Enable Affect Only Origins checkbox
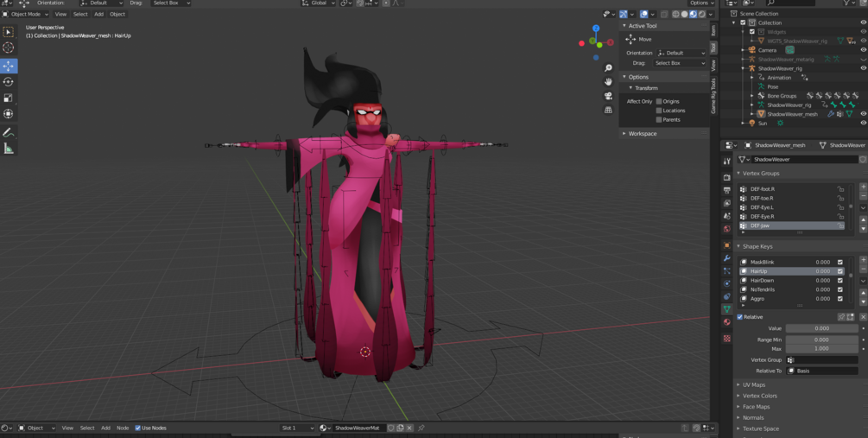The width and height of the screenshot is (868, 438). (659, 101)
